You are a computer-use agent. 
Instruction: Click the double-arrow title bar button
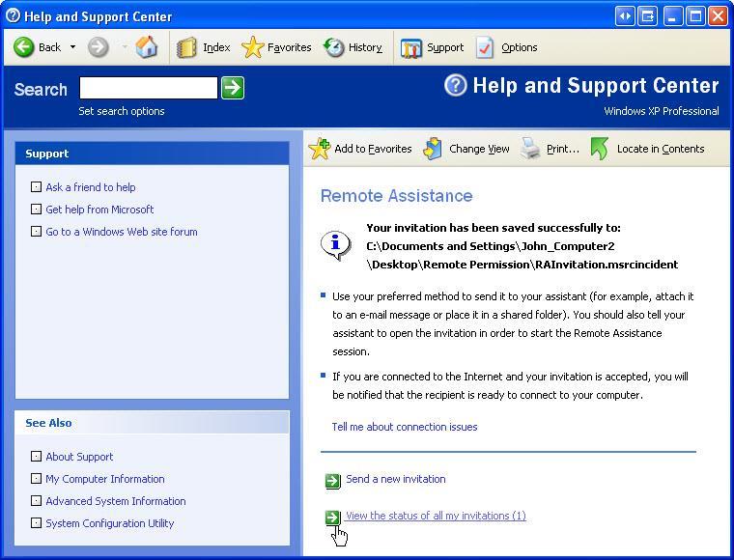pos(626,16)
